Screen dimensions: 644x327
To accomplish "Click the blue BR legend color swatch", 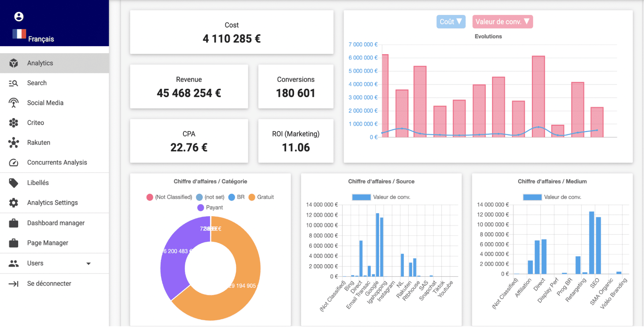I will [231, 197].
